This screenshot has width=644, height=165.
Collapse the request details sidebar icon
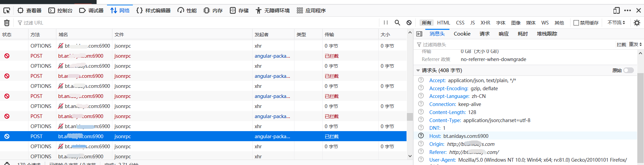(x=419, y=34)
